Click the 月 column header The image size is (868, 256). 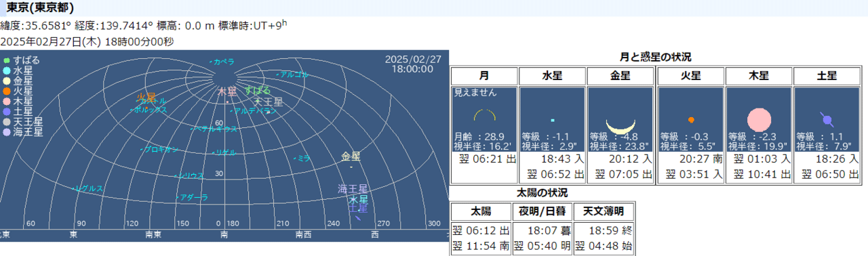click(484, 75)
